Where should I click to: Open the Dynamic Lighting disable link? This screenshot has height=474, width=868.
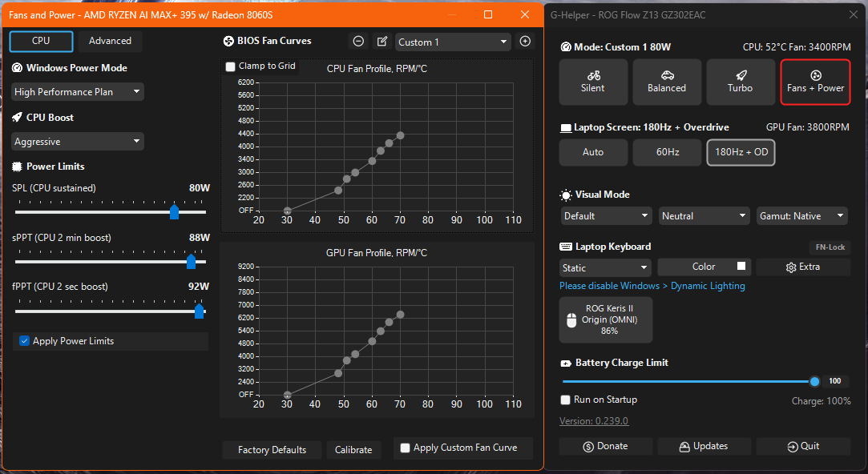652,286
